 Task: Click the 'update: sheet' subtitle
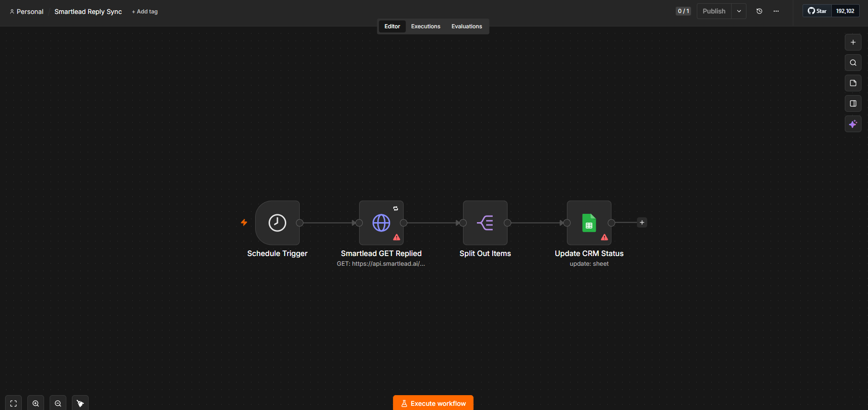click(x=589, y=263)
